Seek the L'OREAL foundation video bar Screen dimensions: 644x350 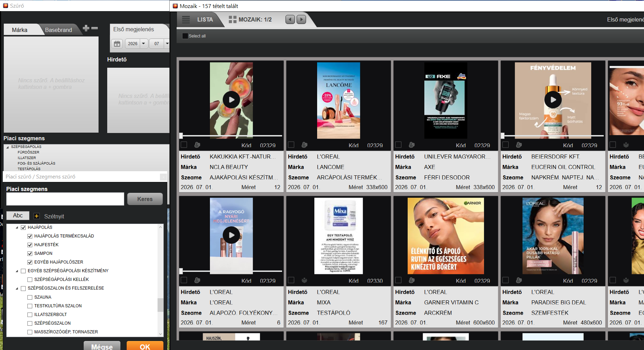[x=231, y=271]
